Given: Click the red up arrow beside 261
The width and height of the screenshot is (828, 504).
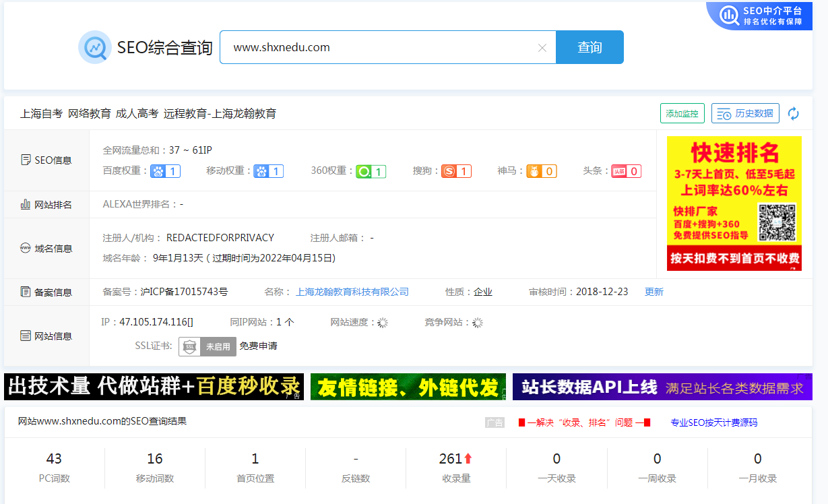Looking at the screenshot, I should pyautogui.click(x=468, y=459).
